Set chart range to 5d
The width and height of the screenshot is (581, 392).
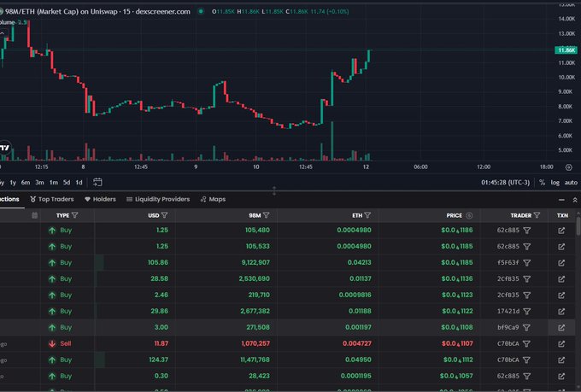tap(67, 182)
